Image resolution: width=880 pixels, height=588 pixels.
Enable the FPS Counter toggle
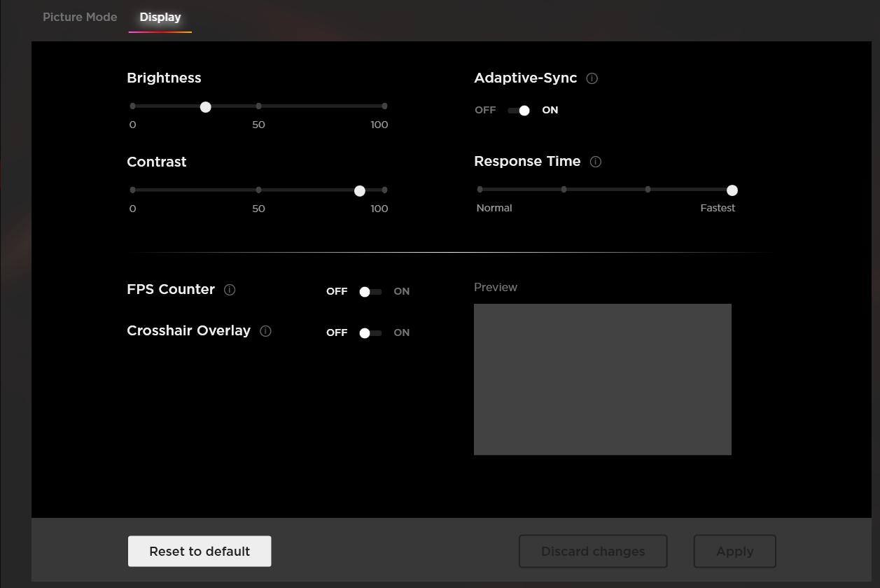[370, 292]
